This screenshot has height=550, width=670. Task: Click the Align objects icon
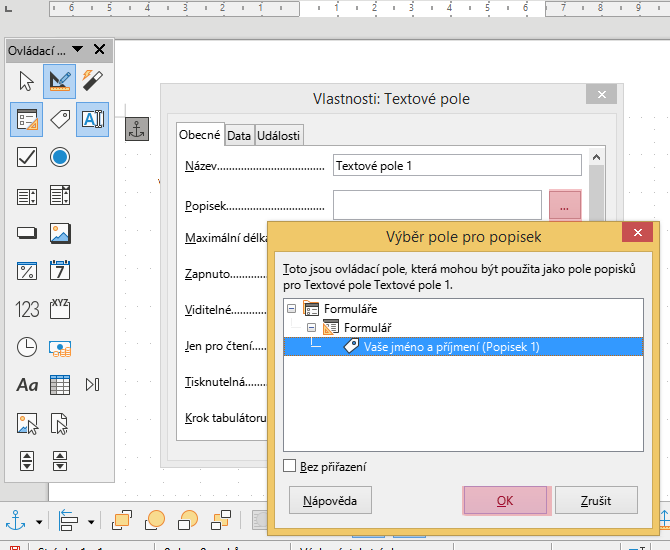[68, 521]
